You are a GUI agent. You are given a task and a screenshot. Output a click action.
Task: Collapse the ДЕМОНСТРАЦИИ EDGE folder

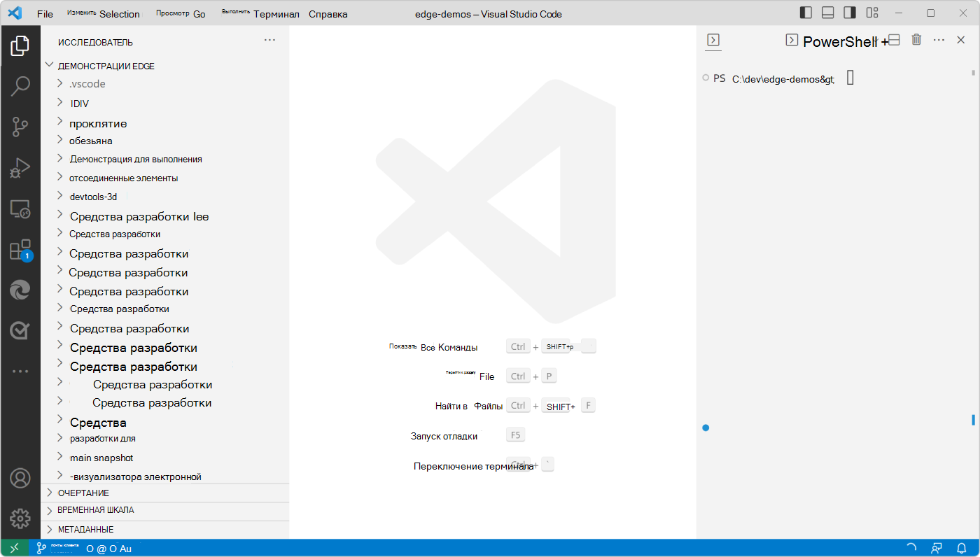pyautogui.click(x=49, y=64)
